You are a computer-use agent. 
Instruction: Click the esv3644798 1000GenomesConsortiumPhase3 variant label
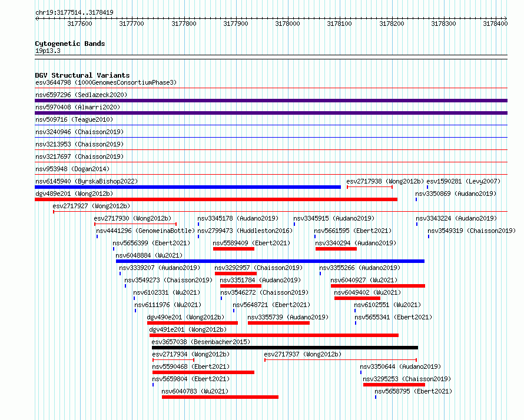[105, 83]
